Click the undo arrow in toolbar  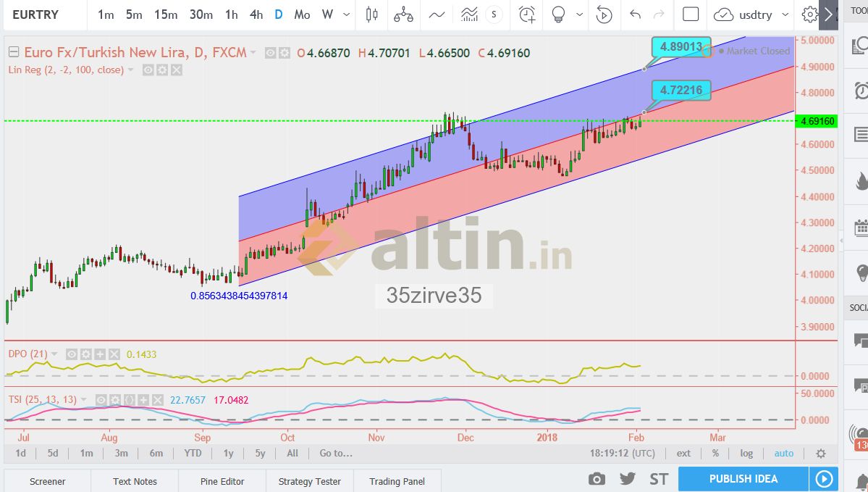coord(635,14)
